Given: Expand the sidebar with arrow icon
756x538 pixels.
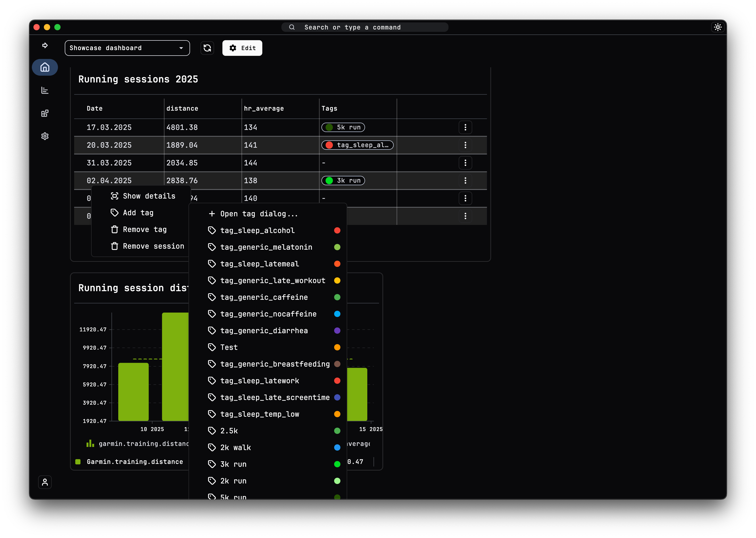Looking at the screenshot, I should coord(45,45).
